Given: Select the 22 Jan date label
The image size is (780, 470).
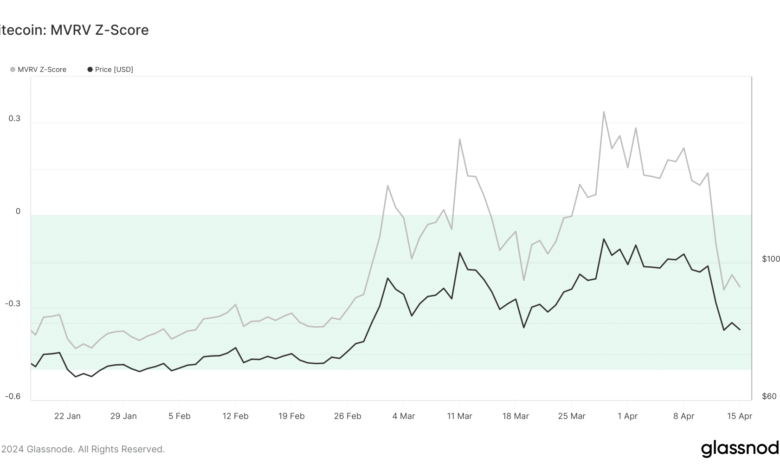Looking at the screenshot, I should click(x=67, y=415).
